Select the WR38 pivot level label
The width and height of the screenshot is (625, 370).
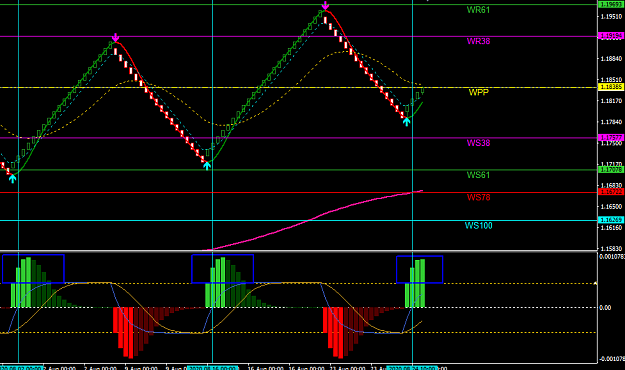[x=478, y=41]
